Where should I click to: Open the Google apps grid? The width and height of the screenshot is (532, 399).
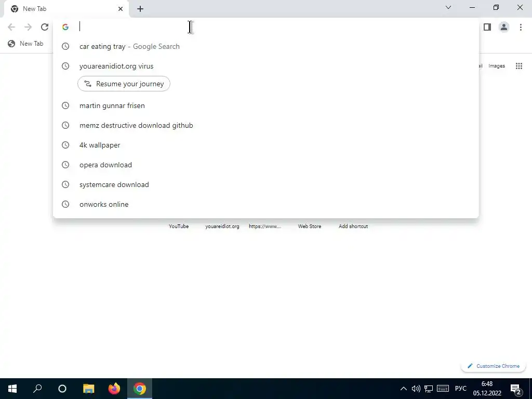(519, 66)
